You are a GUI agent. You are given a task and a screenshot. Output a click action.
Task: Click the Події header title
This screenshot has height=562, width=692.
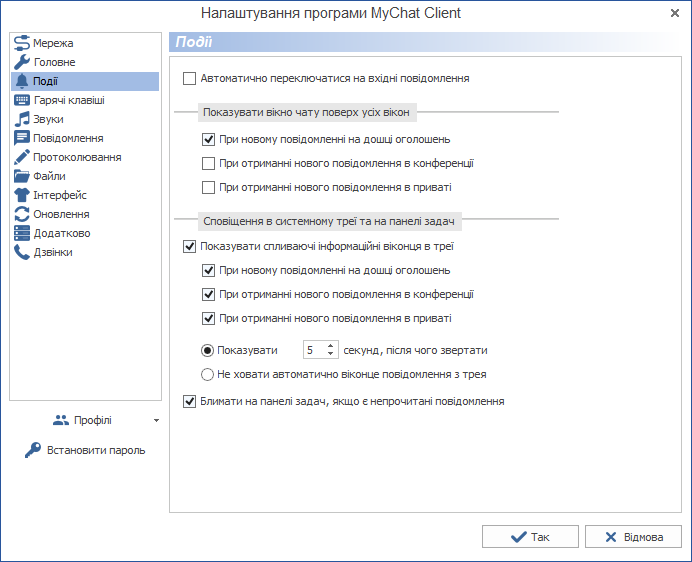(x=194, y=42)
